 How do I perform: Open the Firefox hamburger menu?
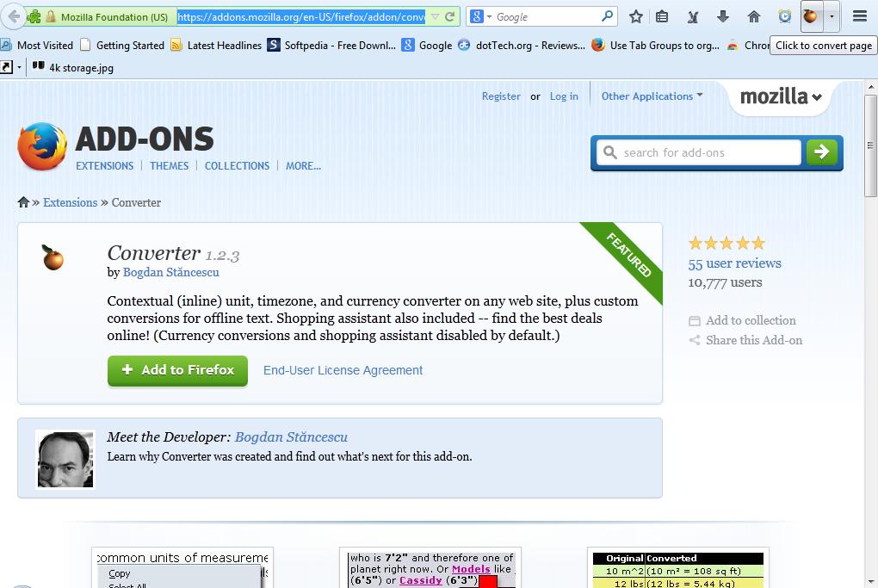pos(859,16)
